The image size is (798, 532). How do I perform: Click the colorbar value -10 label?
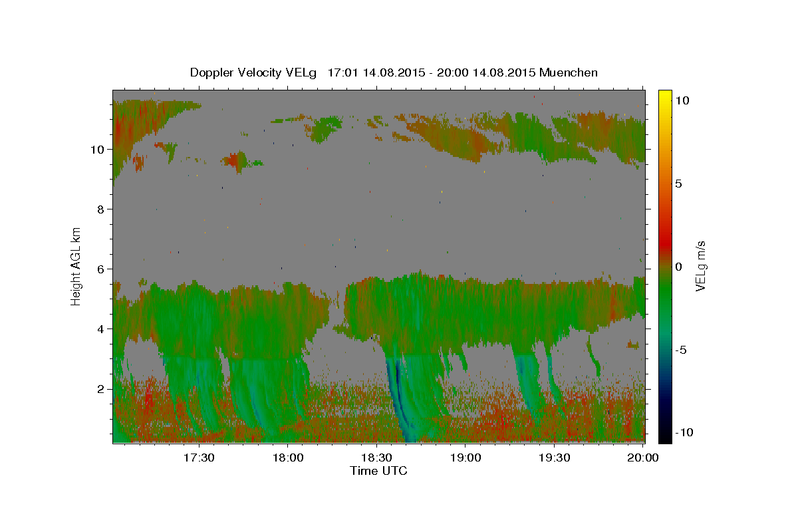pos(684,433)
